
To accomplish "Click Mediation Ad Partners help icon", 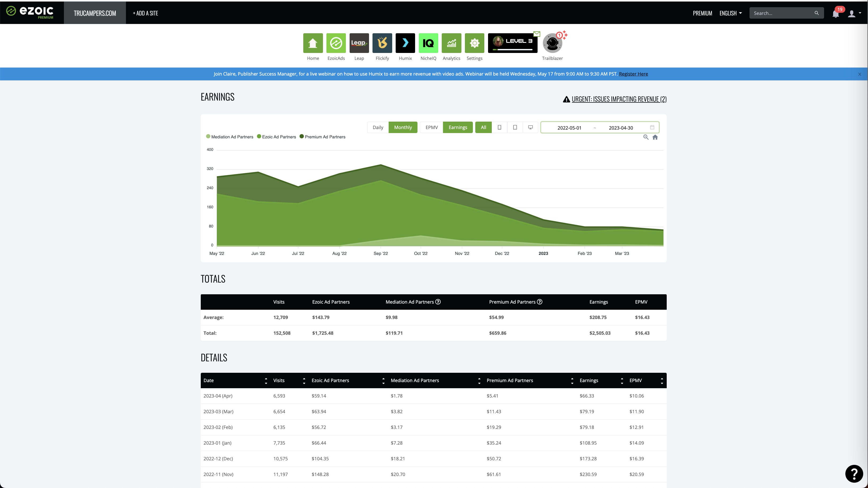I will 438,302.
